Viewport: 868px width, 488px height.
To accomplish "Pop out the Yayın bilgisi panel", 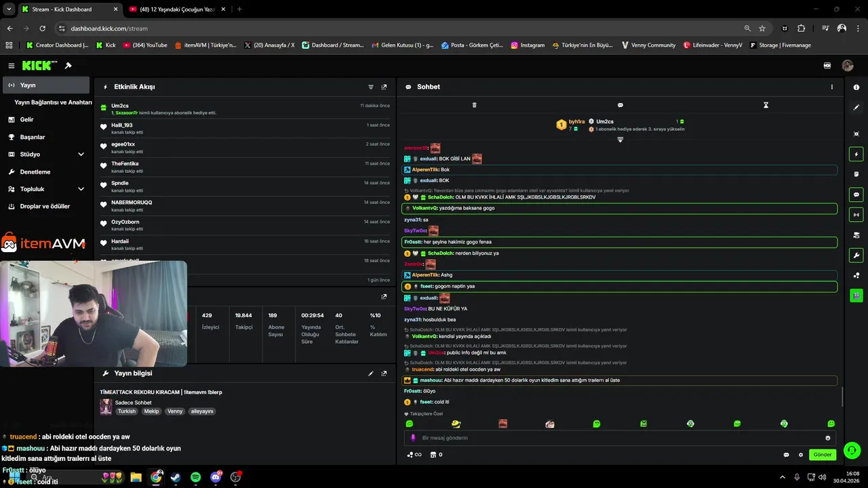I will pos(384,373).
